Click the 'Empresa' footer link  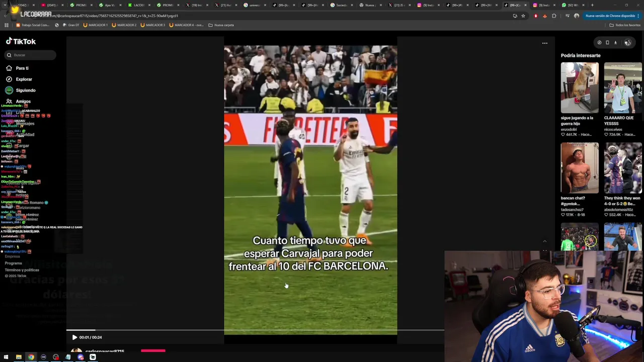(x=12, y=256)
